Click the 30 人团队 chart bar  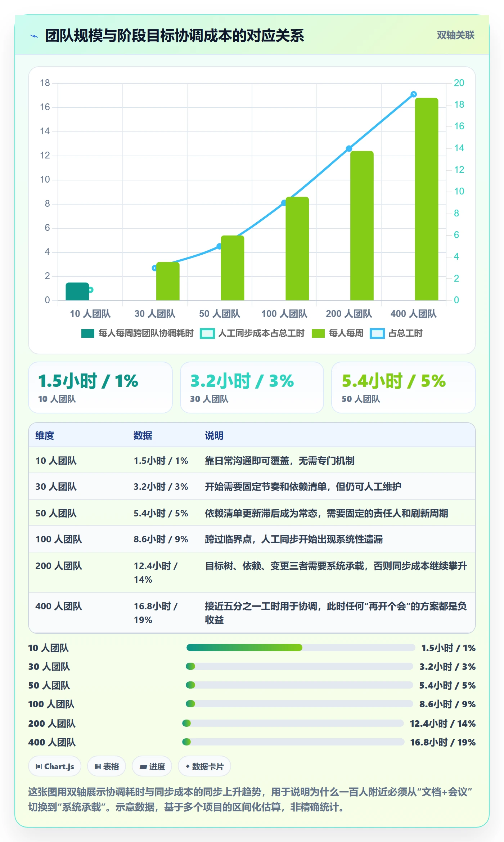[168, 281]
